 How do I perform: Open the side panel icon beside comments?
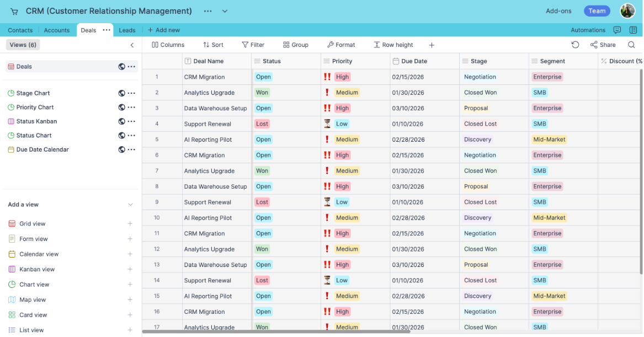[633, 30]
